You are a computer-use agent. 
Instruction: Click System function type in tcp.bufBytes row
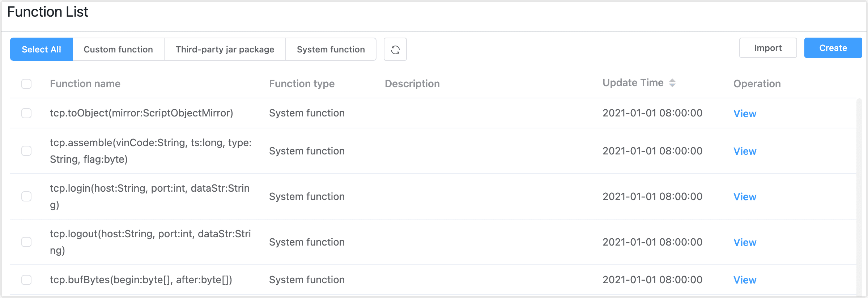pos(307,280)
